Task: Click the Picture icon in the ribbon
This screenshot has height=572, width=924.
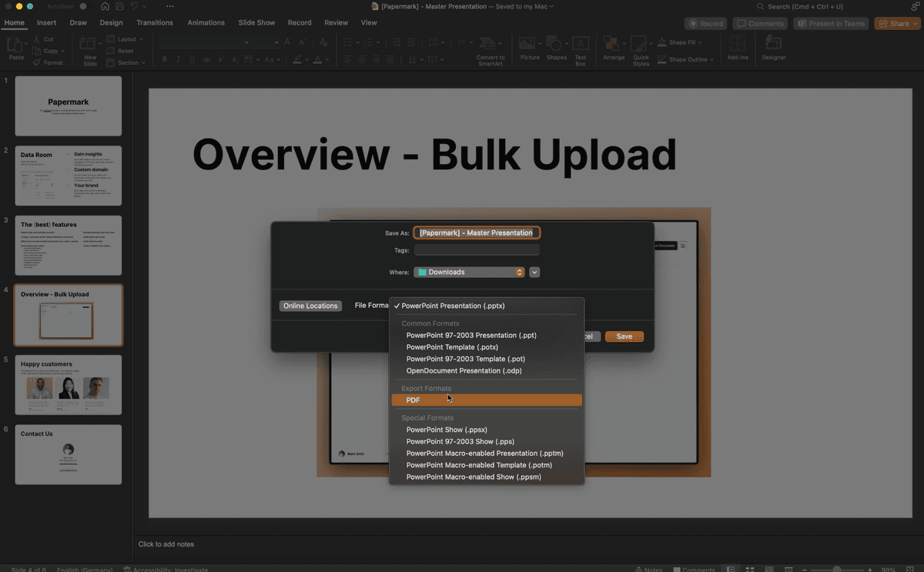Action: click(530, 45)
